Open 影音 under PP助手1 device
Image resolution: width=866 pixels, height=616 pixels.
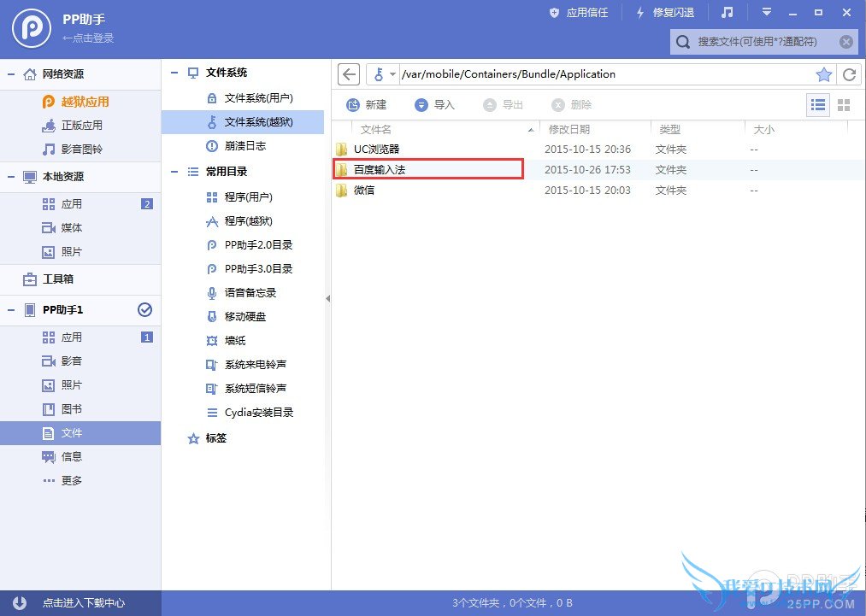coord(80,361)
